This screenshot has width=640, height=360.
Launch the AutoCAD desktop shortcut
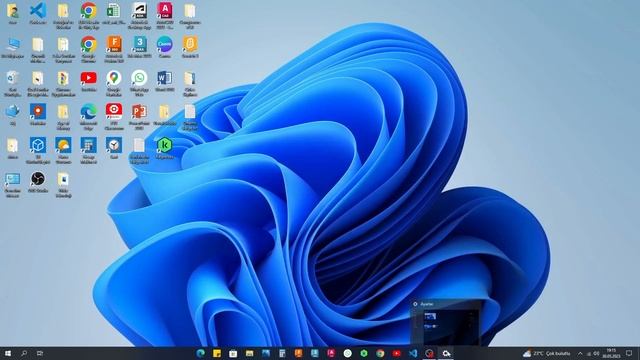coord(164,16)
